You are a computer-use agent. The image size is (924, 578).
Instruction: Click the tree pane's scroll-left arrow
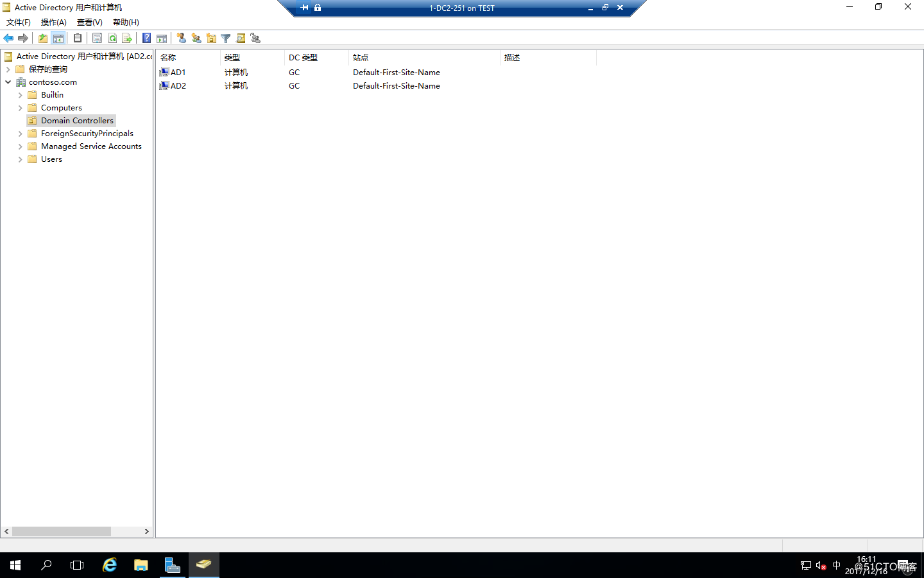(6, 532)
